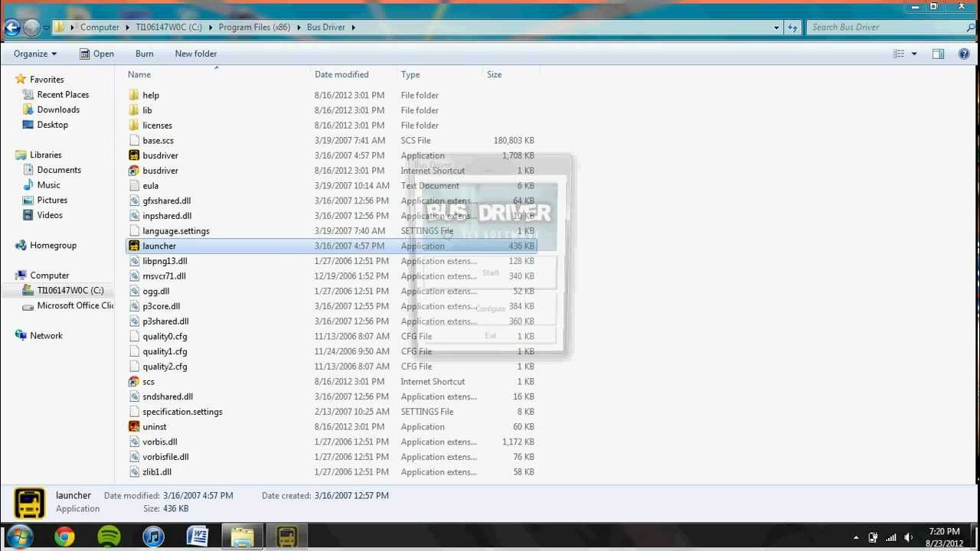Screen dimensions: 980x551
Task: Click the volume speaker tray icon
Action: tap(908, 537)
